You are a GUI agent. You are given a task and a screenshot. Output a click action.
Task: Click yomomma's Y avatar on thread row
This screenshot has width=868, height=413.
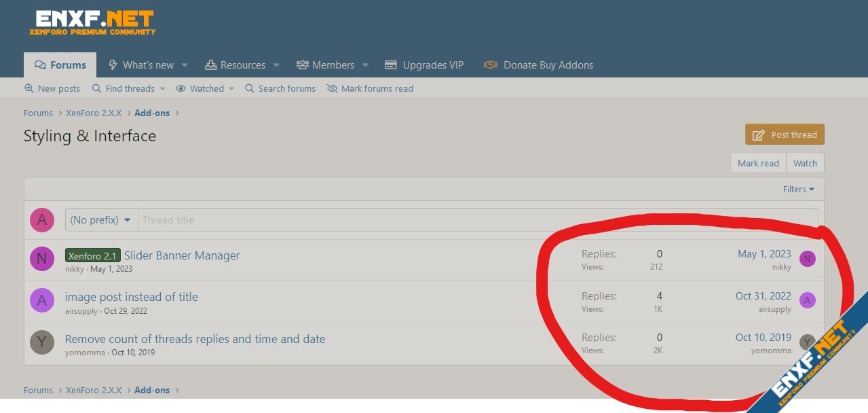(x=42, y=342)
